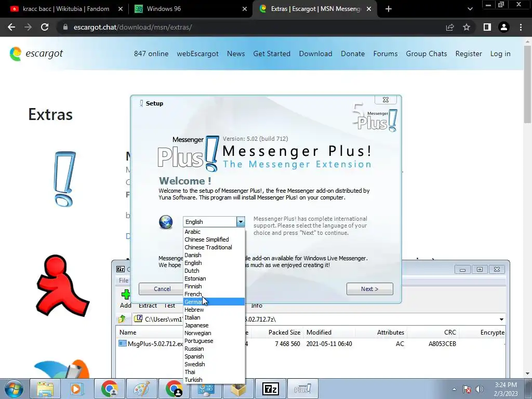Viewport: 532px width, 399px height.
Task: Sort 7-Zip list by Modified column
Action: [x=319, y=332]
